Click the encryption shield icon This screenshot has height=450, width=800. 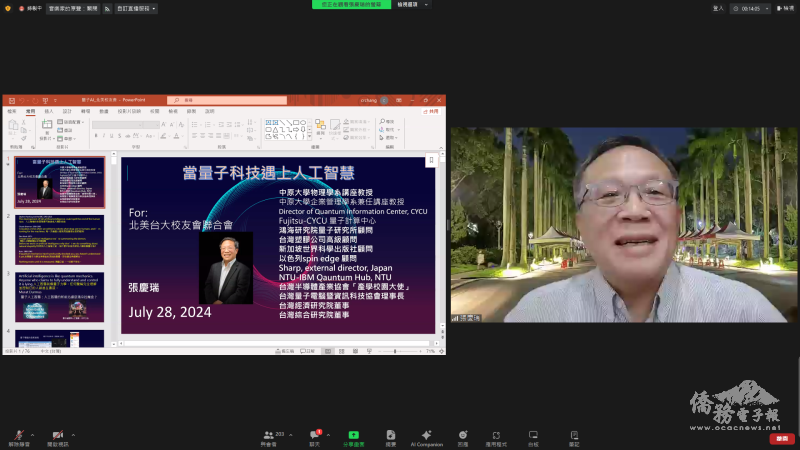8,8
